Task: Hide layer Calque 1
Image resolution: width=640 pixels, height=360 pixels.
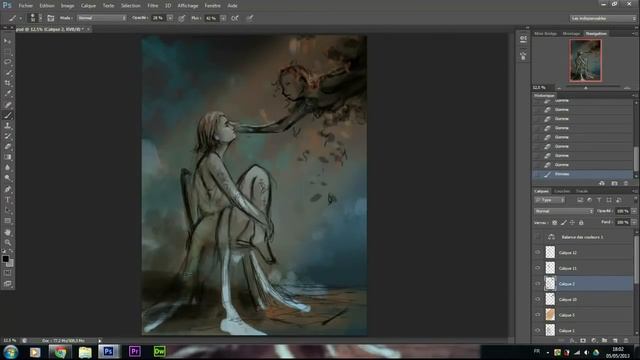Action: pyautogui.click(x=538, y=330)
